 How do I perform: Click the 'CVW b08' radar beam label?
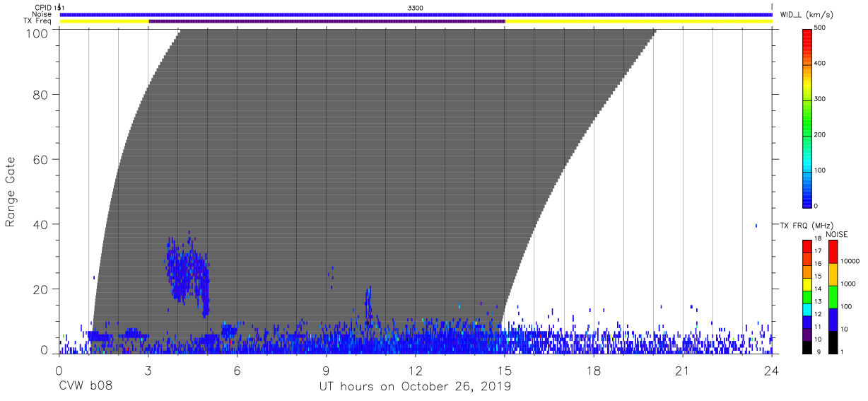(86, 386)
